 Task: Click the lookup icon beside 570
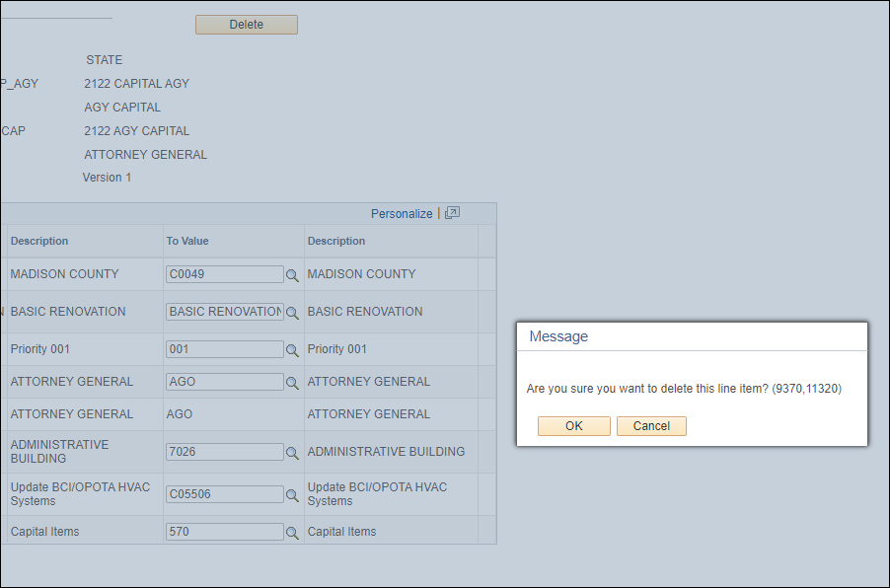[292, 533]
